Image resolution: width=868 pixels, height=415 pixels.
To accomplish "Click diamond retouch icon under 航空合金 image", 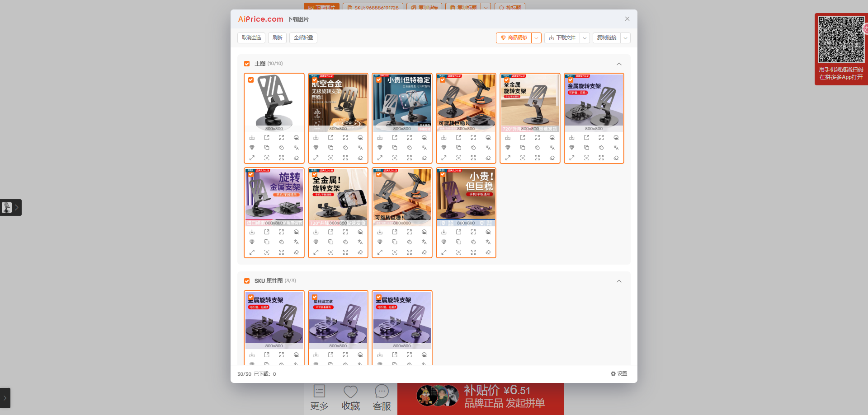I will 316,148.
